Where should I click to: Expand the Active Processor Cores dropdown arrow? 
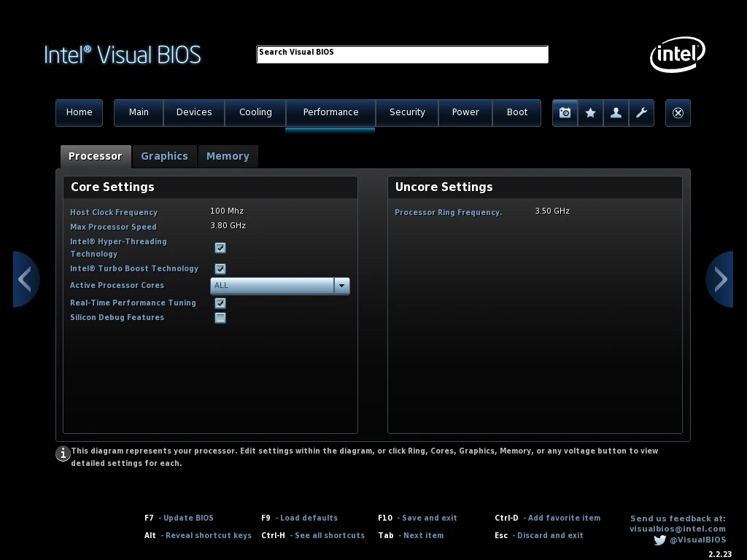pyautogui.click(x=341, y=286)
